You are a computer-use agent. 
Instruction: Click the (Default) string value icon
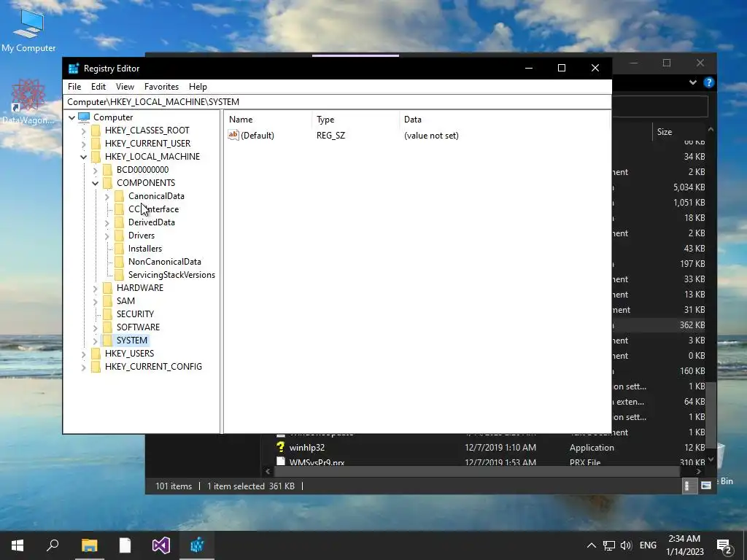(x=233, y=135)
